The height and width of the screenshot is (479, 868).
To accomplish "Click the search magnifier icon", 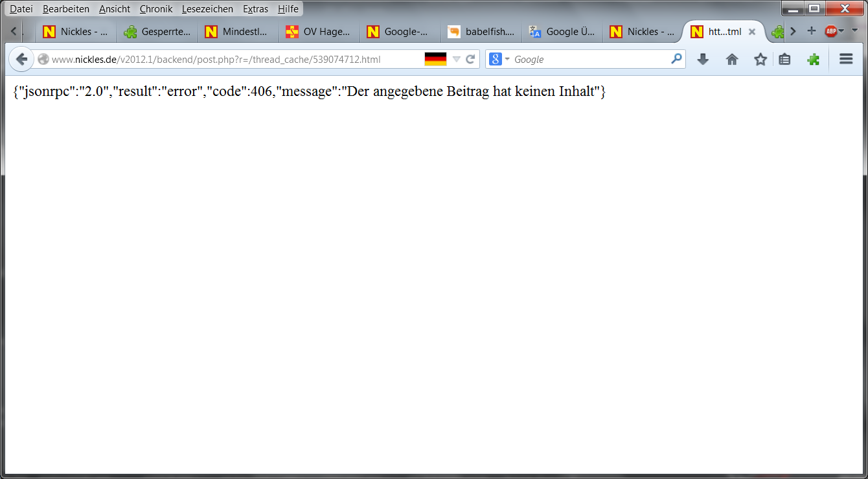I will tap(676, 59).
